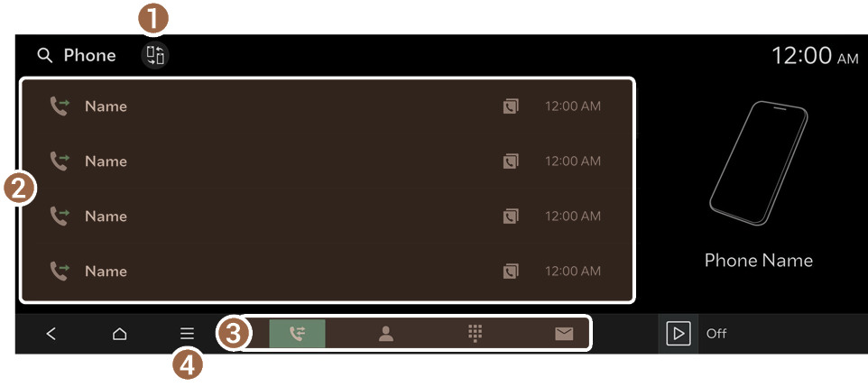
Task: Click the search magnifier icon beside Phone
Action: (45, 55)
